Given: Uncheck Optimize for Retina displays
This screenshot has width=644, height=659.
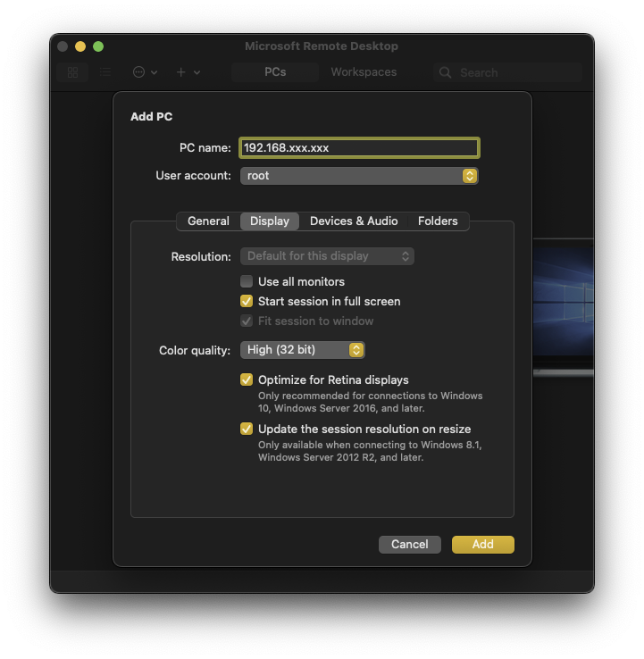Looking at the screenshot, I should [x=247, y=380].
